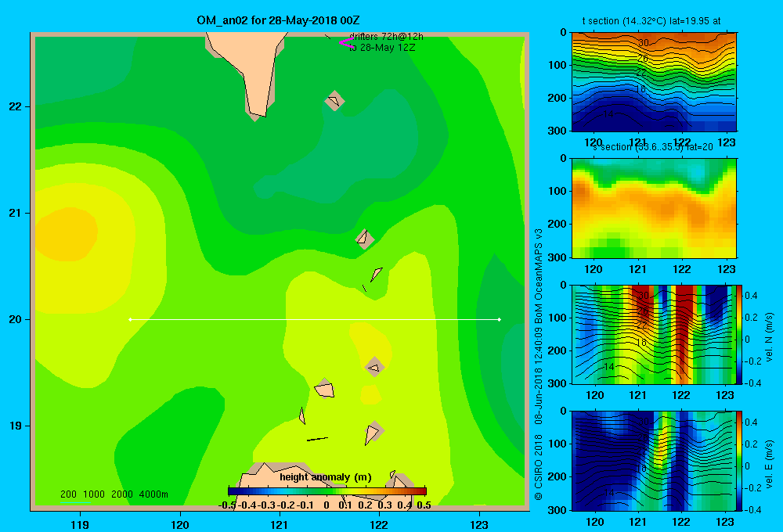Screen dimensions: 783x532
Task: Click the plot title OM_an02 for 28-May-2018 00Z
Action: (x=278, y=20)
